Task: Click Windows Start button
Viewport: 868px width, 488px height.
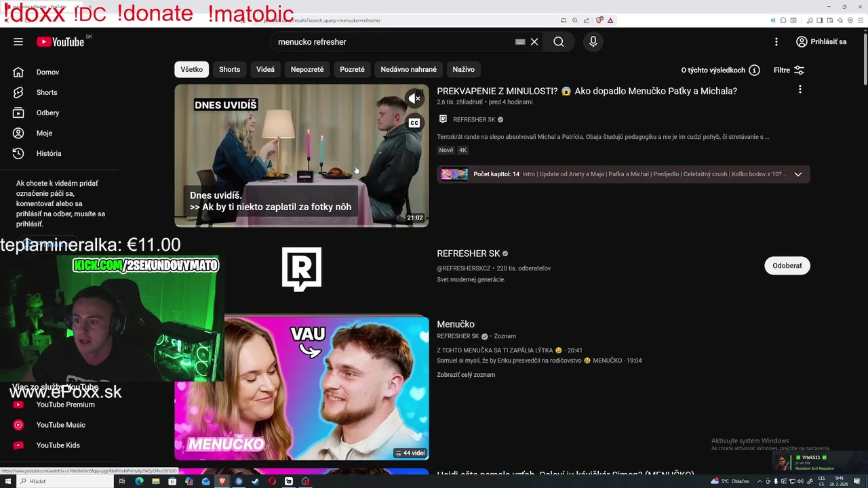Action: (x=7, y=481)
